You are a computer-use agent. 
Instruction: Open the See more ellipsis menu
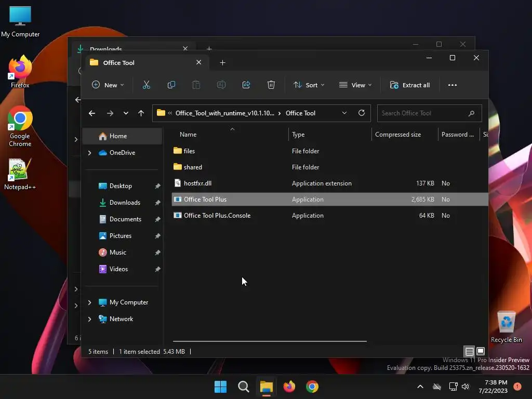pyautogui.click(x=453, y=85)
